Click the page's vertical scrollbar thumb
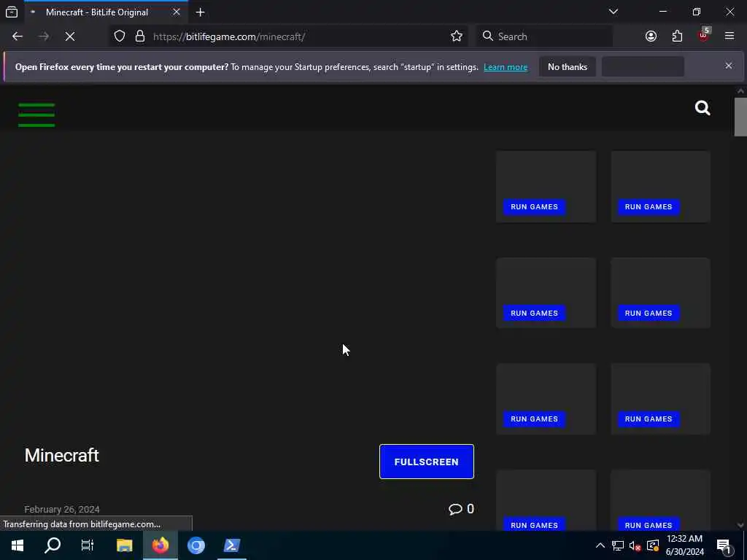The height and width of the screenshot is (560, 747). pos(740,117)
